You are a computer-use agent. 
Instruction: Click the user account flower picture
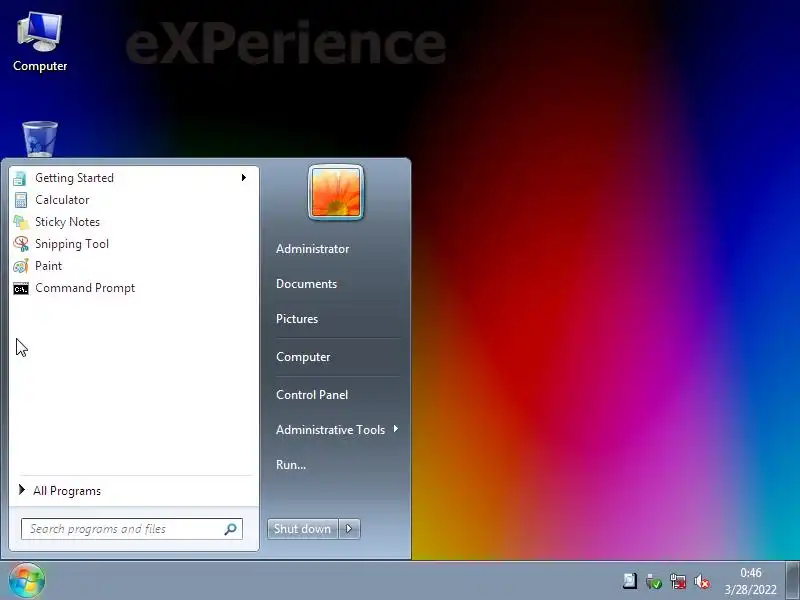[x=336, y=192]
